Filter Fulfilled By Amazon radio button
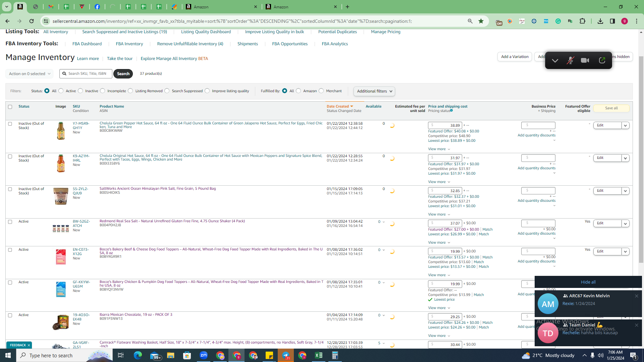644x362 pixels. [x=299, y=91]
